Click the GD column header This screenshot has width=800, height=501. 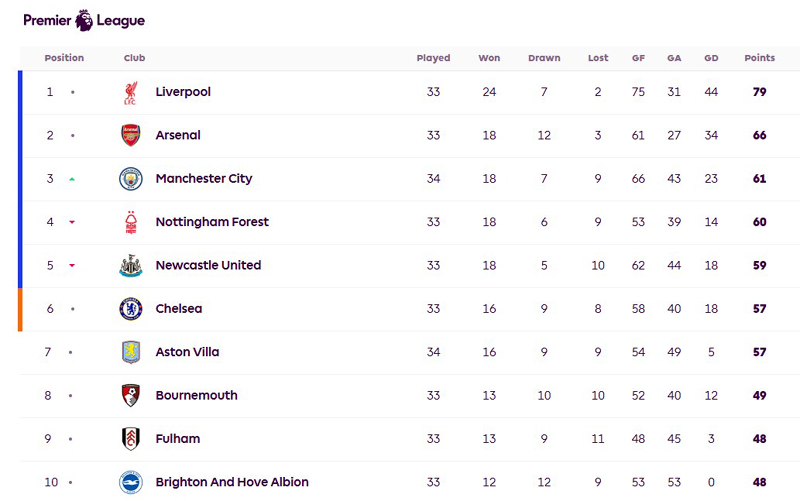click(711, 58)
